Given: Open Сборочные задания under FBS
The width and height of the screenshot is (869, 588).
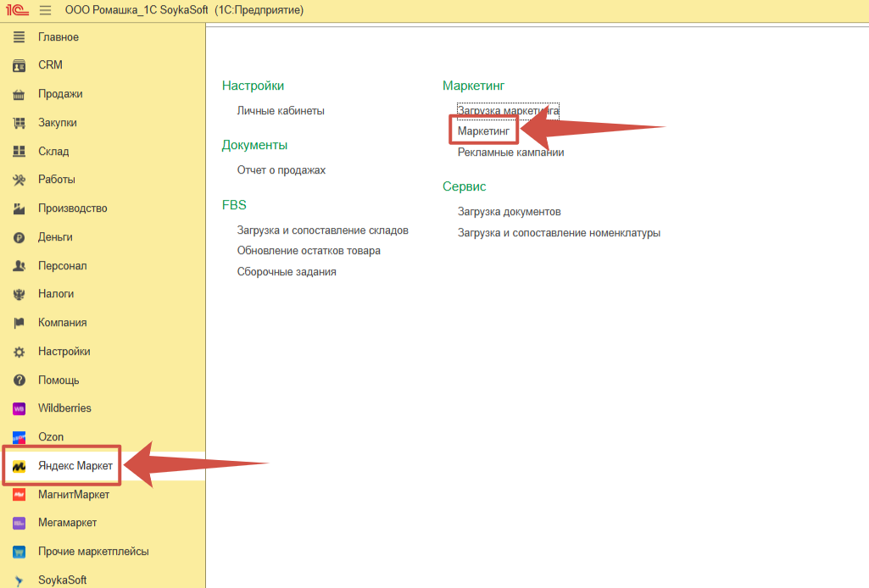Looking at the screenshot, I should [287, 272].
